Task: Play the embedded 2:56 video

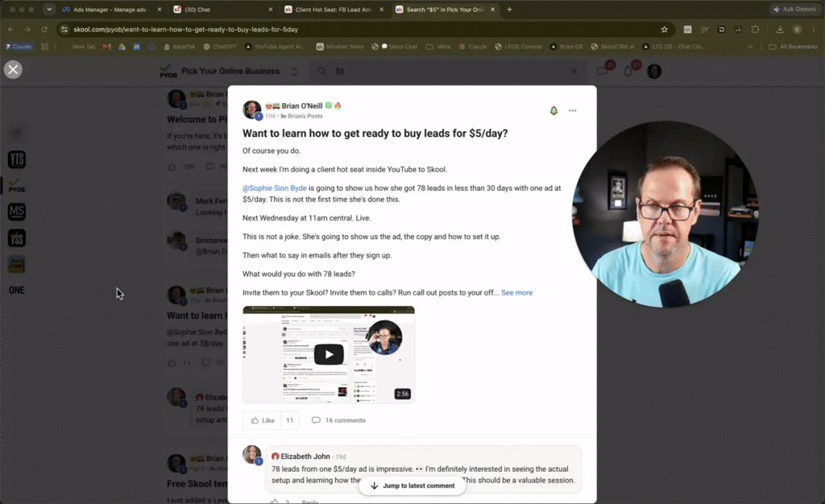Action: coord(329,355)
